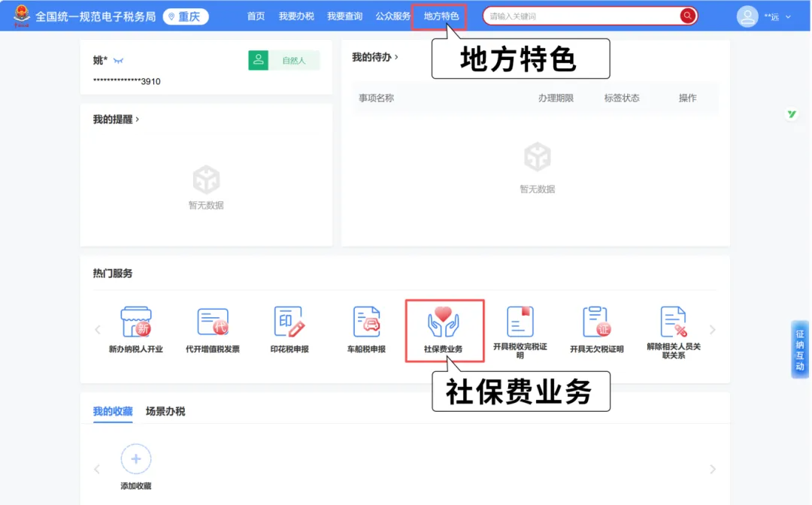Open 社保费业务 hands-heart icon
This screenshot has width=812, height=505.
[444, 322]
